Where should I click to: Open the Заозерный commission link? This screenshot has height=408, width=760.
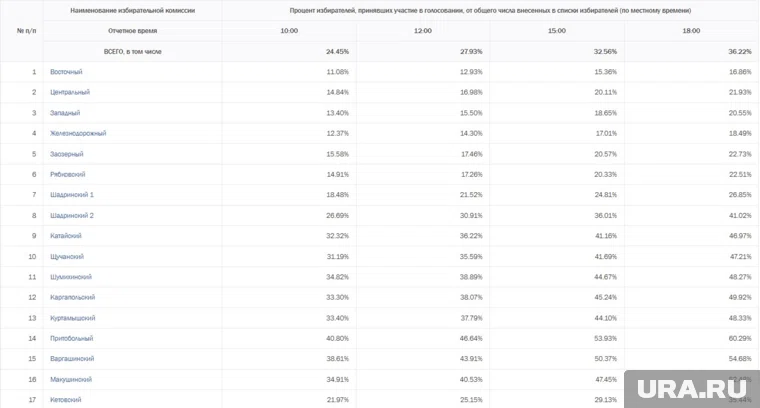[67, 154]
